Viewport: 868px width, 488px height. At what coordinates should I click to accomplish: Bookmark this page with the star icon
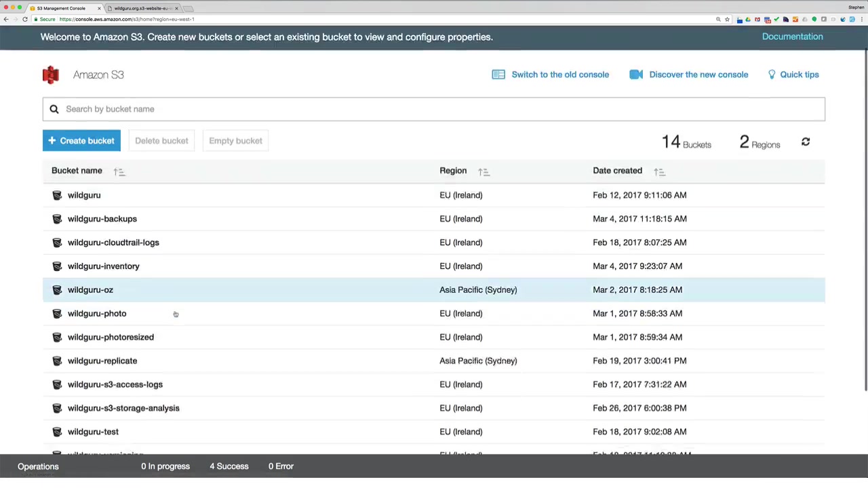[x=727, y=19]
